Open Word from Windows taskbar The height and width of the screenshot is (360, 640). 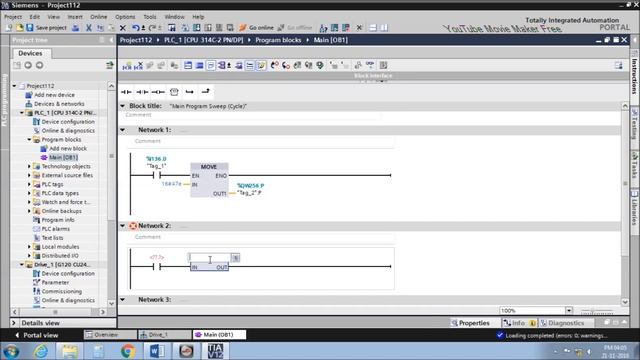click(x=157, y=351)
